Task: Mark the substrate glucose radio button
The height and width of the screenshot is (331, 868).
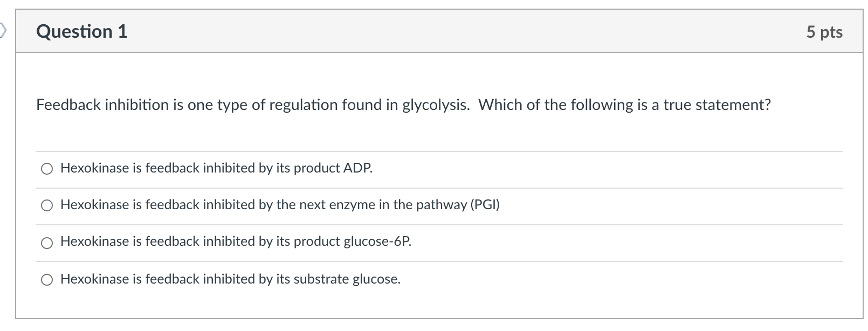Action: coord(47,280)
